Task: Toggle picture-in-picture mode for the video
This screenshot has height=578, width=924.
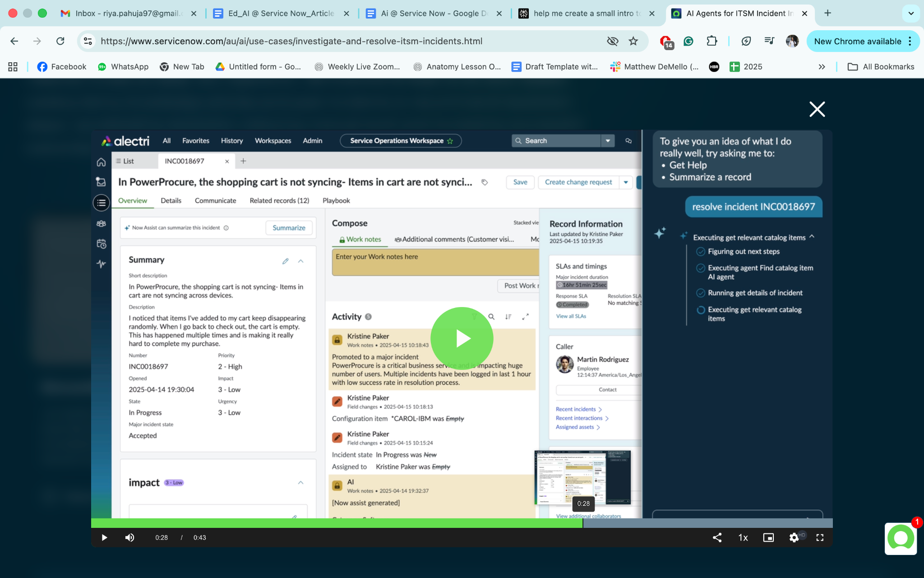Action: point(768,537)
